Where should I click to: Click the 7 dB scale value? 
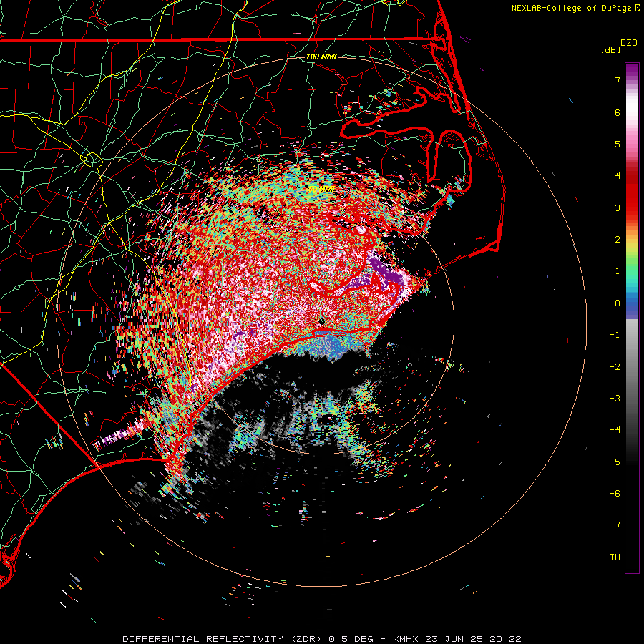[x=618, y=80]
